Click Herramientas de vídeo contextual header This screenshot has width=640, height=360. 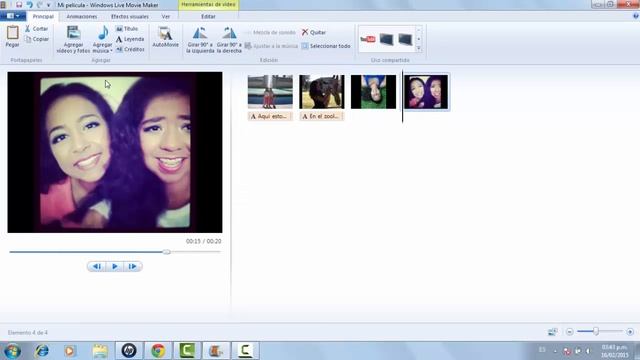(x=208, y=4)
